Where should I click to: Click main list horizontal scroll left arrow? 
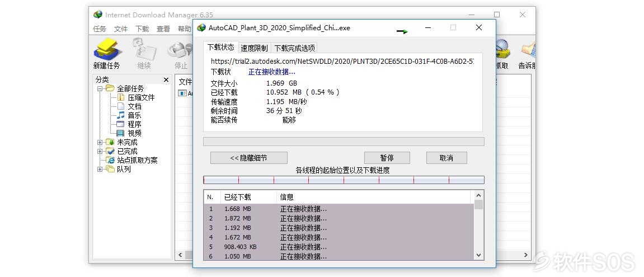click(180, 255)
